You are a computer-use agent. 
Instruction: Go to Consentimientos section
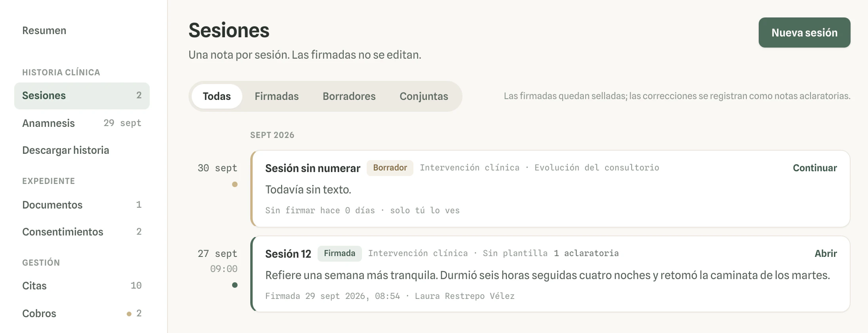82,232
